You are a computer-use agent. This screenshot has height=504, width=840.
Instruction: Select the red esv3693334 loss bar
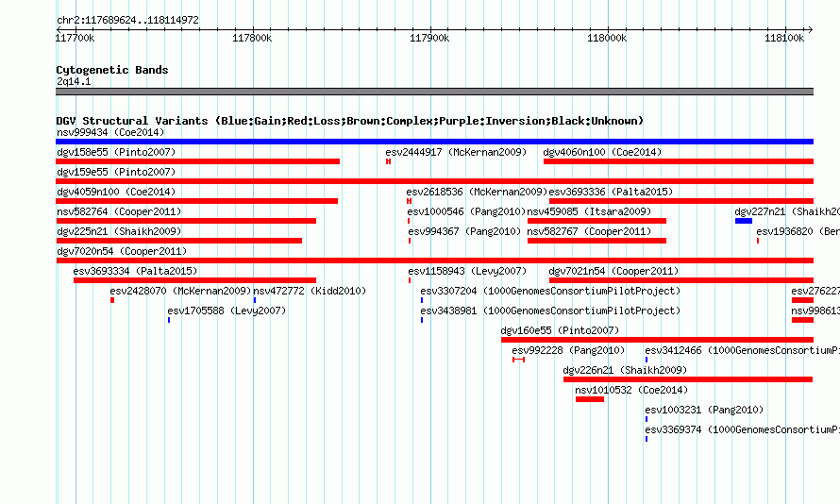[x=195, y=280]
